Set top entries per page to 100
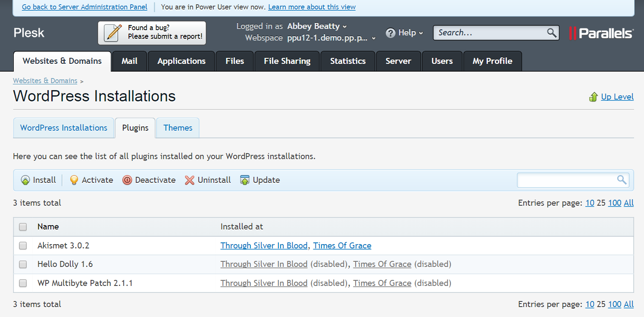Viewport: 644px width, 317px height. pyautogui.click(x=615, y=203)
